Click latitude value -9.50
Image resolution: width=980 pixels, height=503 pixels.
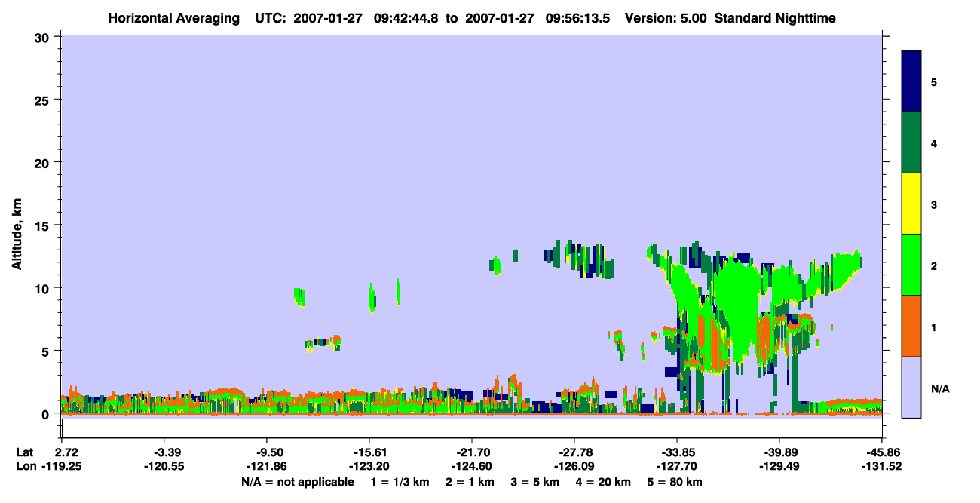266,452
